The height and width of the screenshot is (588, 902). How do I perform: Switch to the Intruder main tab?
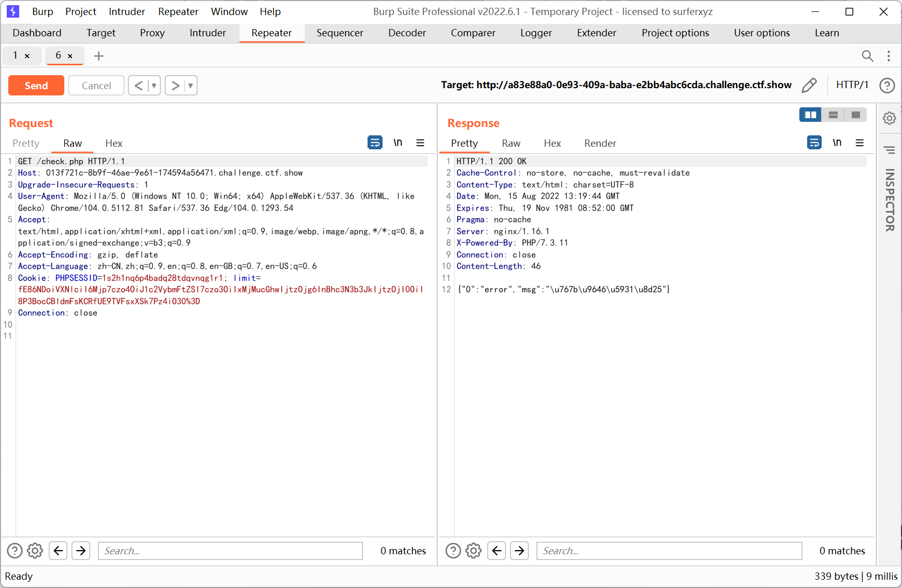coord(207,33)
